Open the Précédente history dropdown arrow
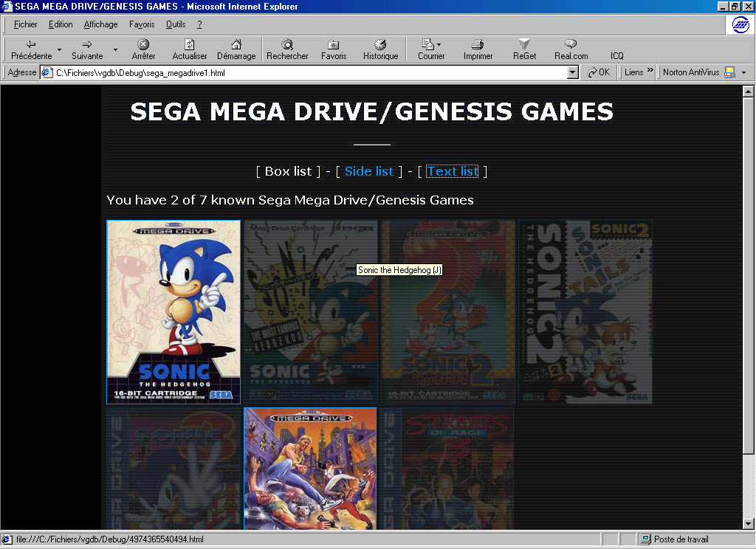This screenshot has width=756, height=549. tap(59, 49)
